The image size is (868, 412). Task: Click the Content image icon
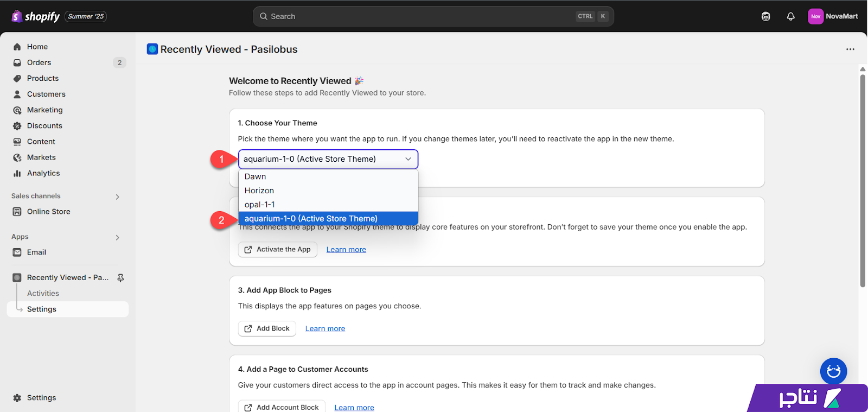coord(17,142)
